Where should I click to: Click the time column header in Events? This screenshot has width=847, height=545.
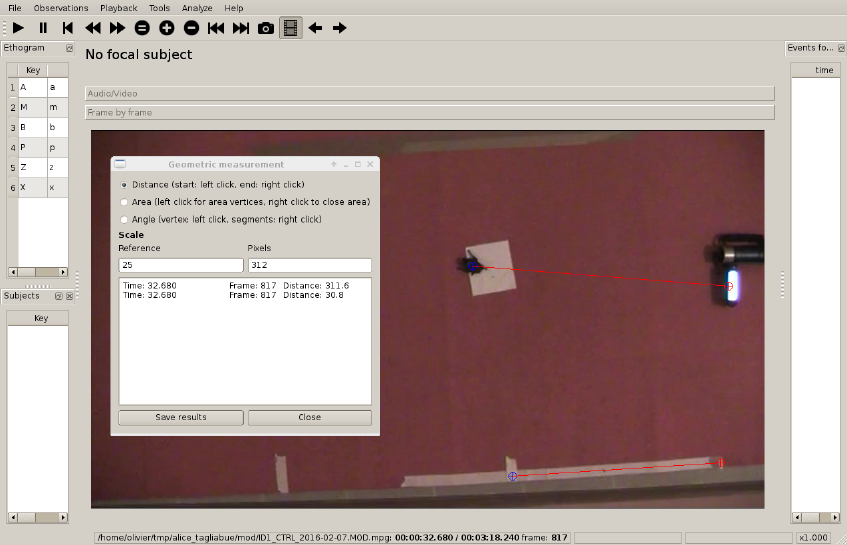pyautogui.click(x=816, y=70)
